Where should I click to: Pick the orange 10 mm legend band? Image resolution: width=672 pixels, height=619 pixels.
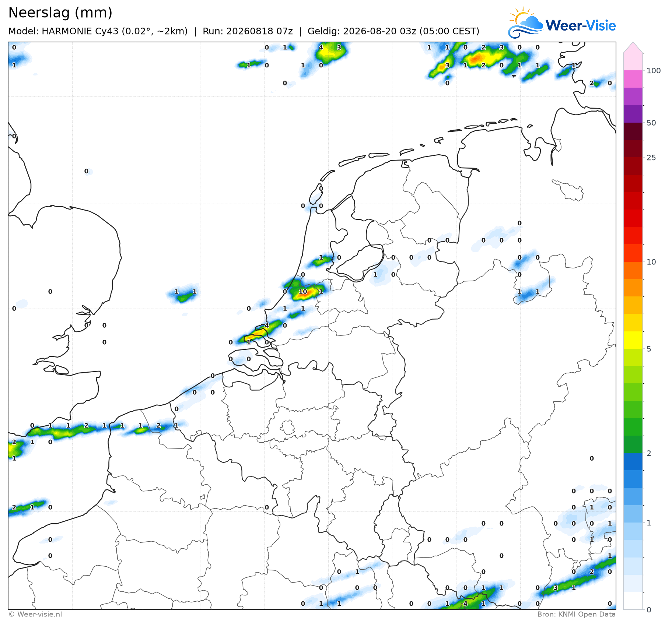tap(633, 270)
